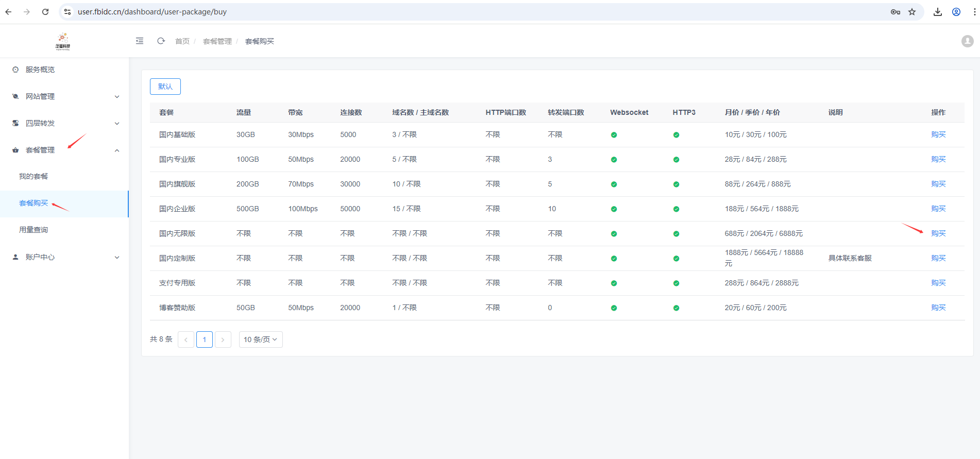Click 购买 for 国内企业版
The height and width of the screenshot is (459, 980).
click(x=938, y=209)
